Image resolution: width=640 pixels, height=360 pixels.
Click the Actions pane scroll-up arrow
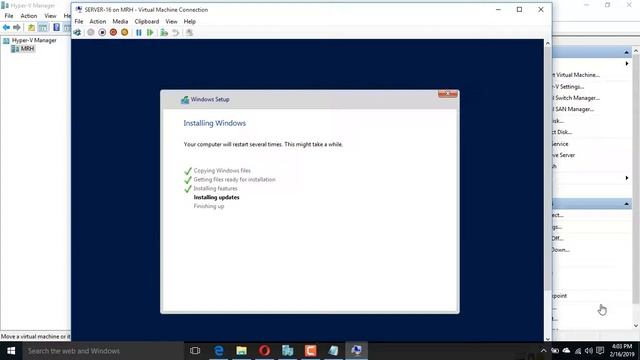pyautogui.click(x=636, y=51)
